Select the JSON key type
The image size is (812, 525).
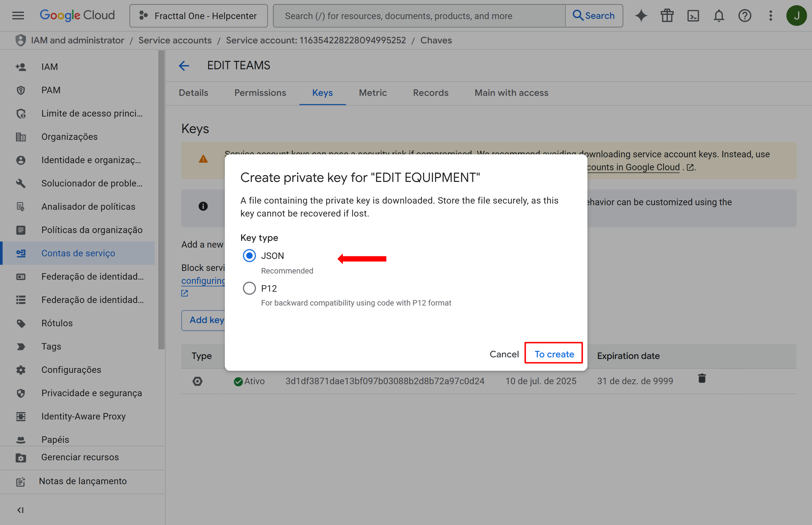249,256
